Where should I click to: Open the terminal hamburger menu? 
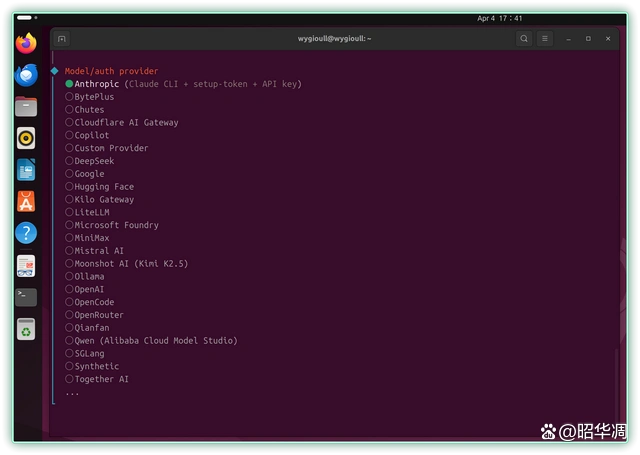[545, 39]
